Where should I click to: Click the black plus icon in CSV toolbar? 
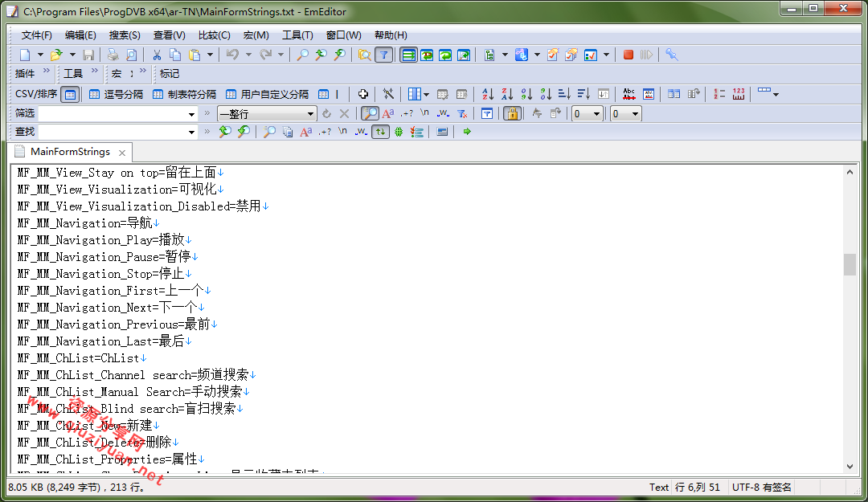point(363,94)
